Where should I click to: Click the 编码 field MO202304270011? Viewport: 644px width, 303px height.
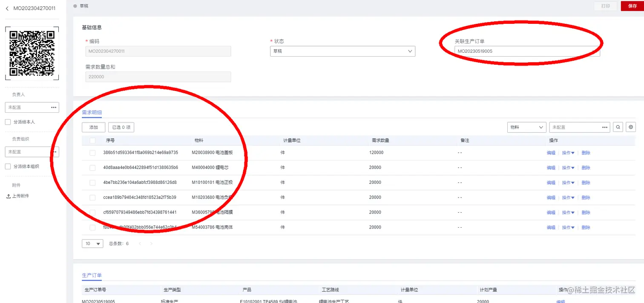(x=158, y=51)
